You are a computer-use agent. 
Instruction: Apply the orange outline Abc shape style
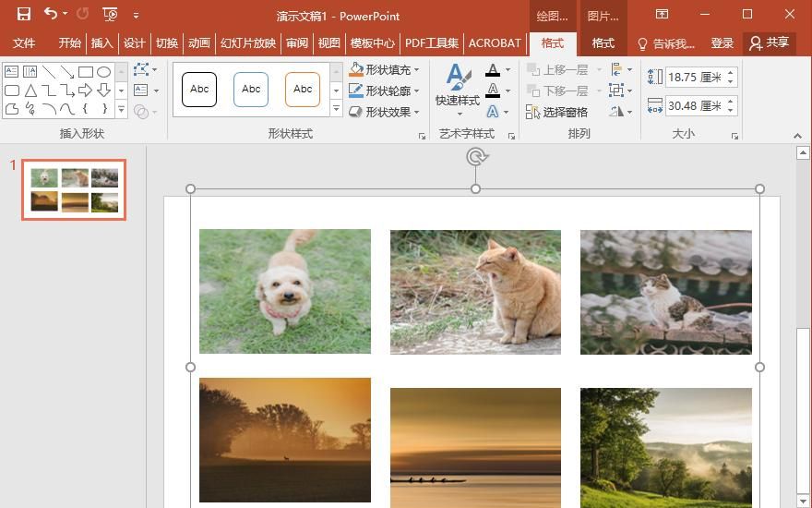point(303,90)
